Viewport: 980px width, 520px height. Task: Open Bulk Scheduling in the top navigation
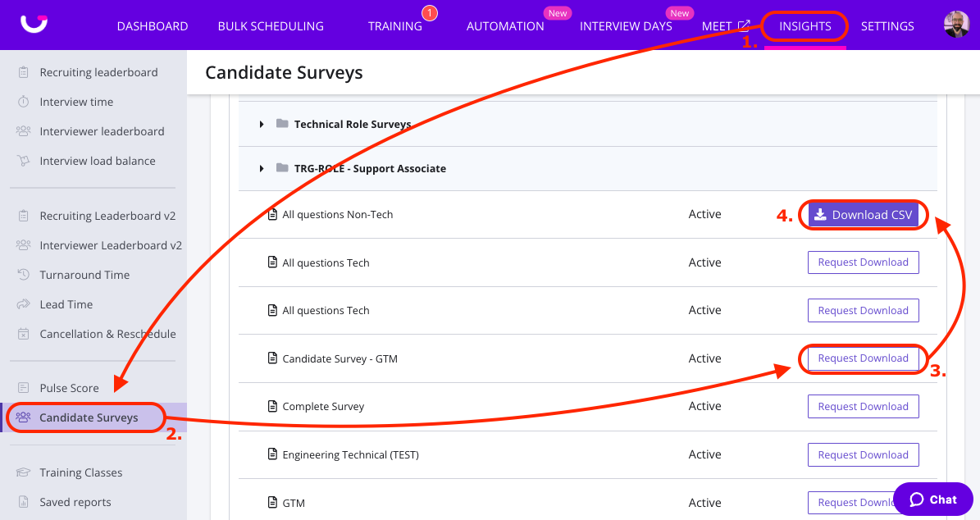pyautogui.click(x=271, y=26)
